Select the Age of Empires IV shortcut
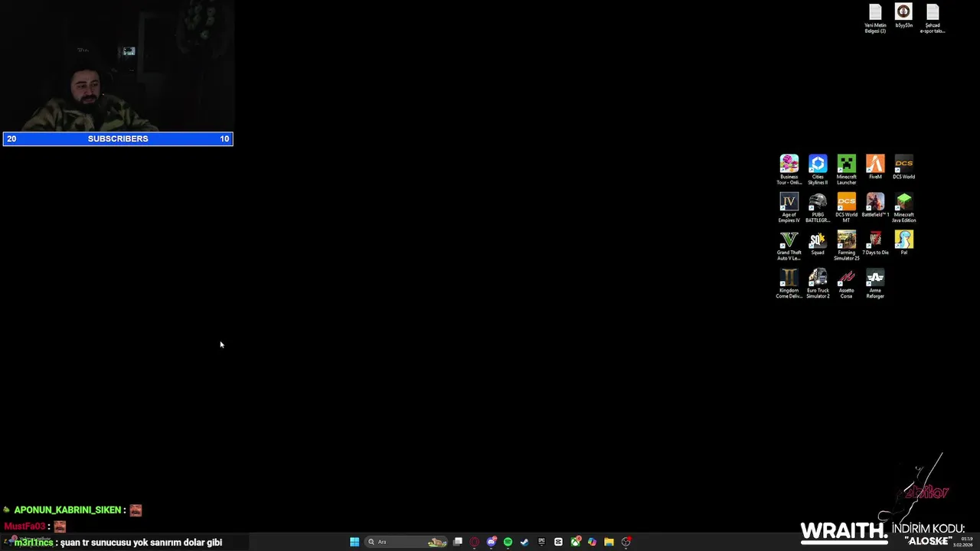Viewport: 980px width, 551px height. [789, 207]
